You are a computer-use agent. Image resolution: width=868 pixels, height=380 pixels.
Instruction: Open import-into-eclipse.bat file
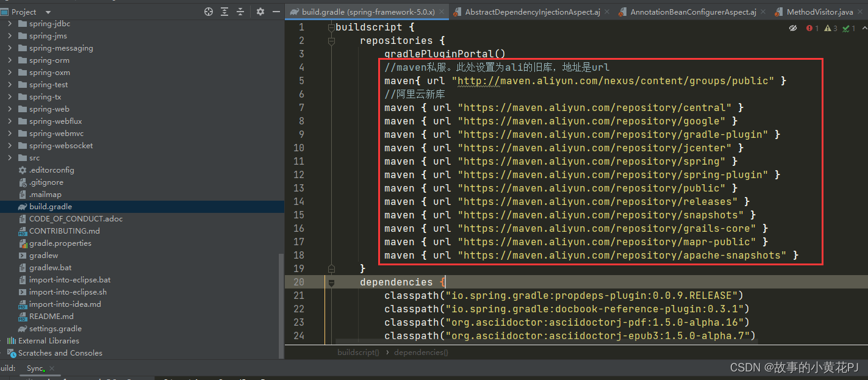tap(70, 280)
